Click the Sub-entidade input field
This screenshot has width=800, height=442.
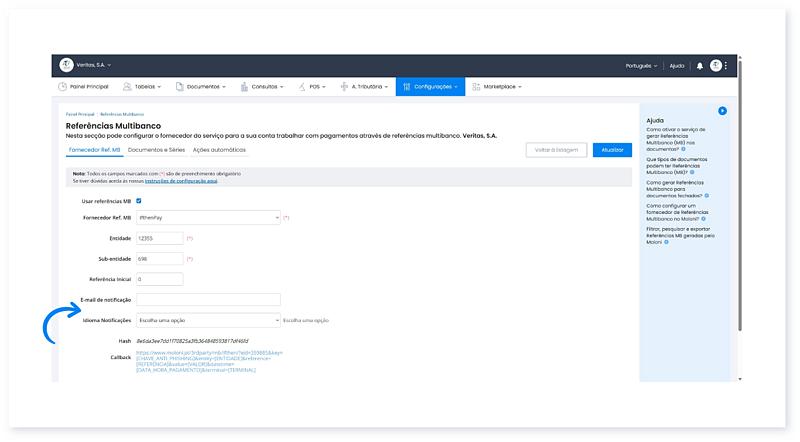(x=160, y=259)
